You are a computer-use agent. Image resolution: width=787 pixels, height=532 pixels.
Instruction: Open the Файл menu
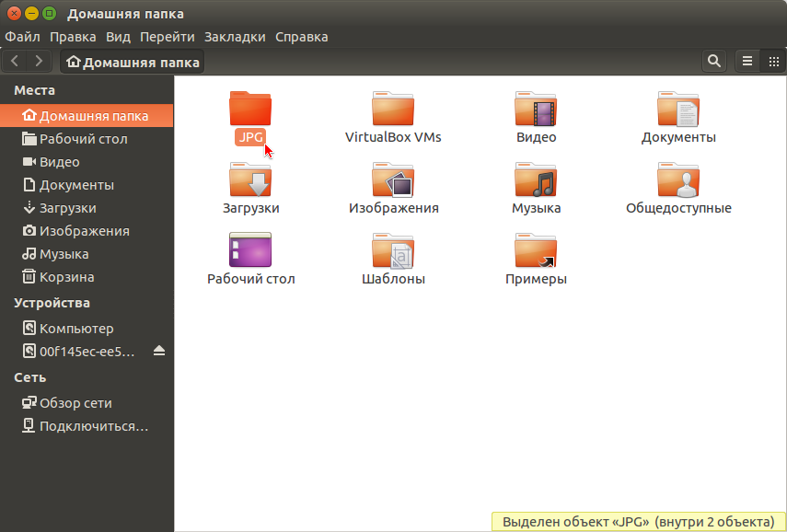point(23,37)
